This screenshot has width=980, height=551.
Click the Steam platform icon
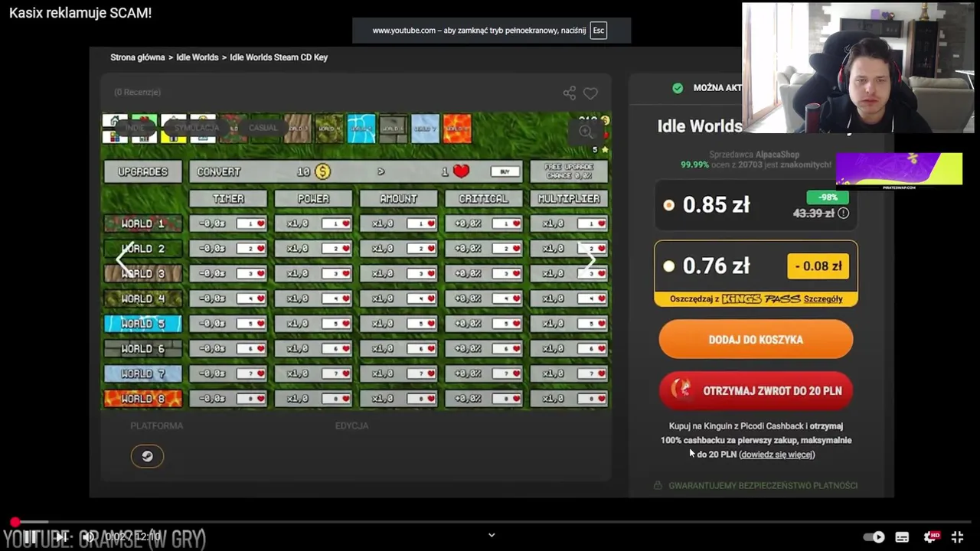point(147,456)
